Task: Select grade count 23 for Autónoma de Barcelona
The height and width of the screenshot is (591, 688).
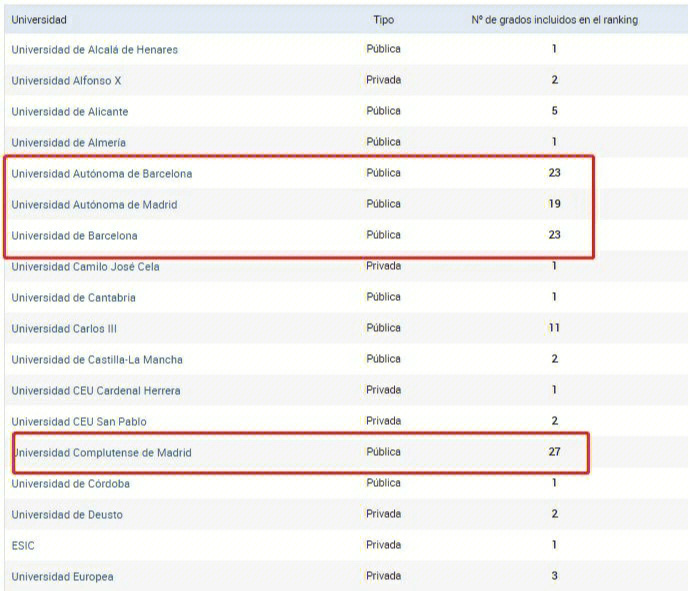Action: click(x=555, y=173)
